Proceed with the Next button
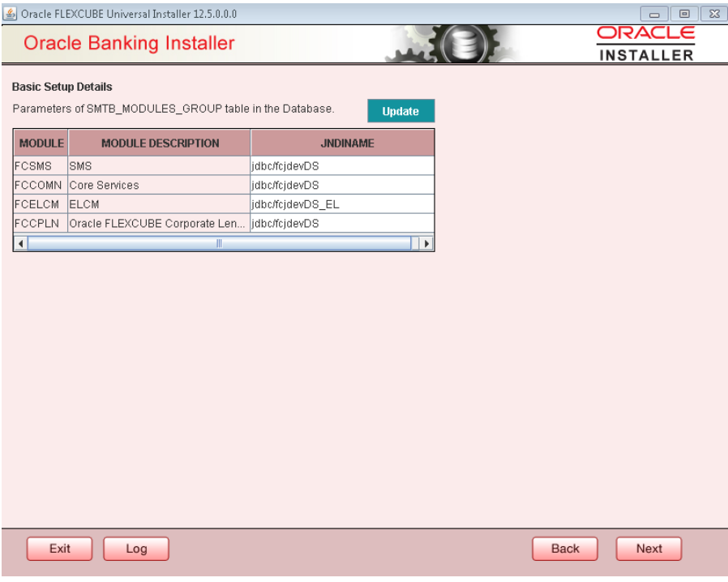Viewport: 728px width, 582px height. click(649, 549)
